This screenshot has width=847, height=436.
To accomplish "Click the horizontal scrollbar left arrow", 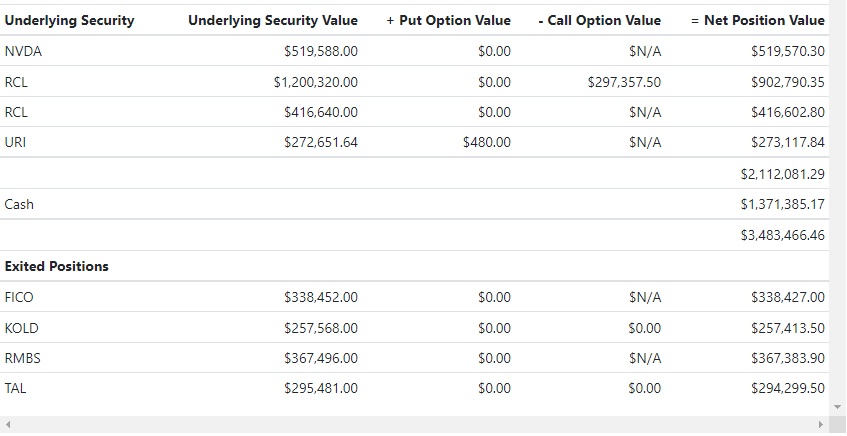I will click(x=8, y=425).
